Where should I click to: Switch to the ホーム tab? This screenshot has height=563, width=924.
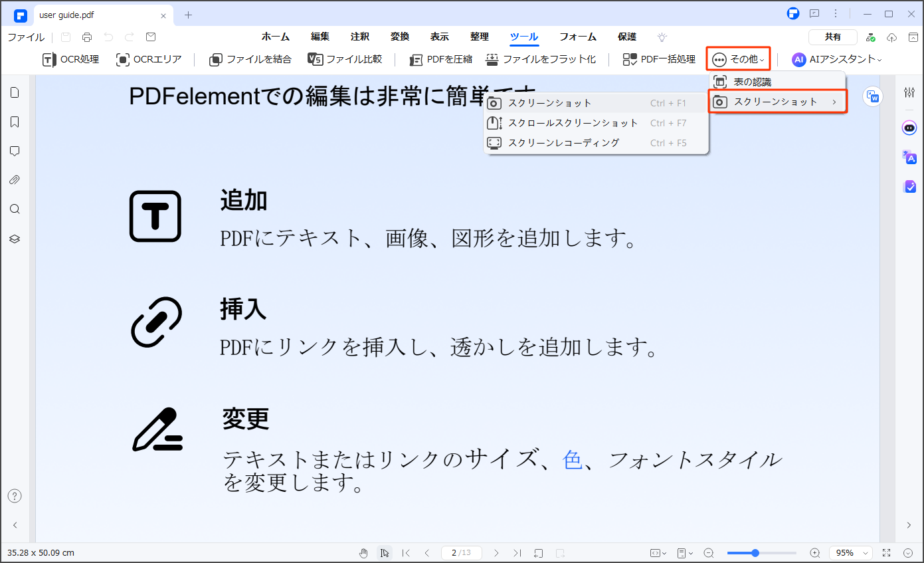pos(275,37)
